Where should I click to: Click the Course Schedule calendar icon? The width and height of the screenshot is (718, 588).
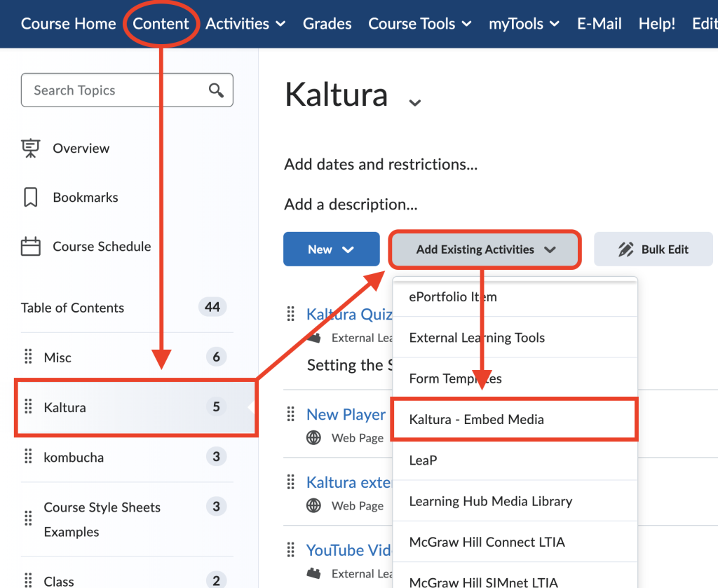[x=31, y=246]
